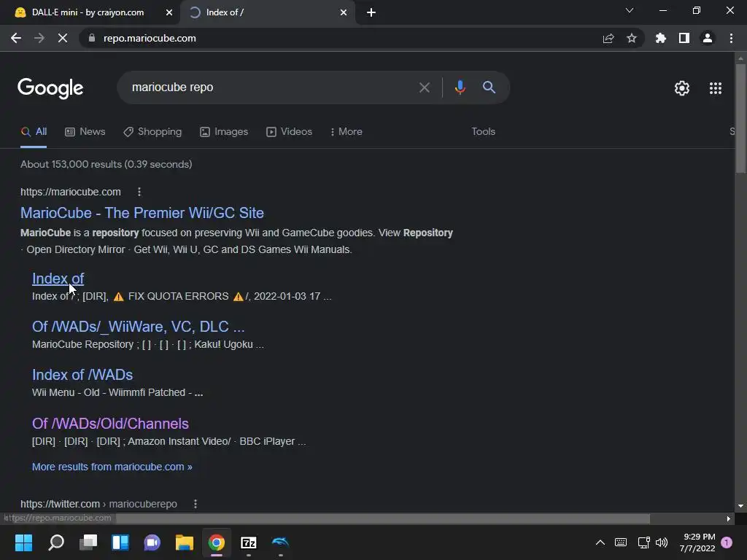Click the horizontal scrollbar thumb

tap(383, 518)
